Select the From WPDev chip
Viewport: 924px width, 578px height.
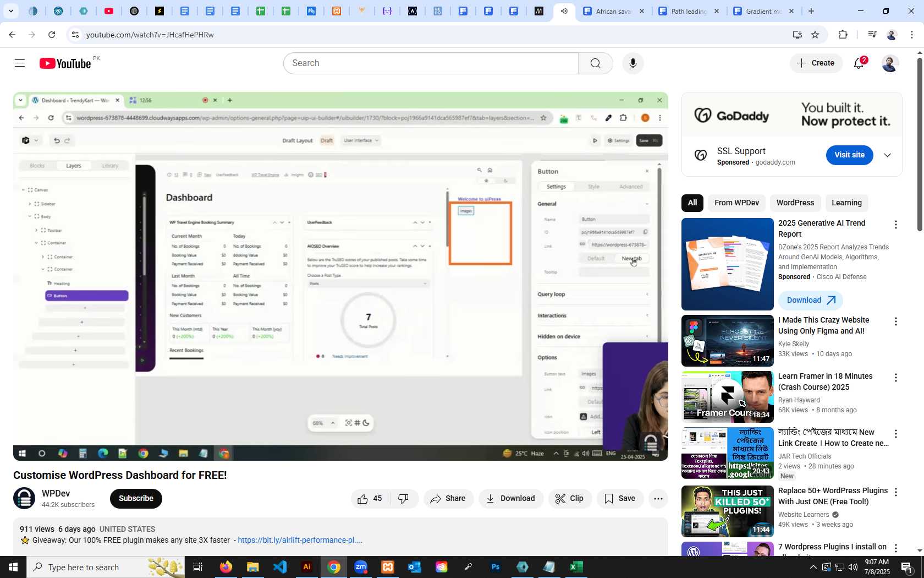tap(736, 203)
